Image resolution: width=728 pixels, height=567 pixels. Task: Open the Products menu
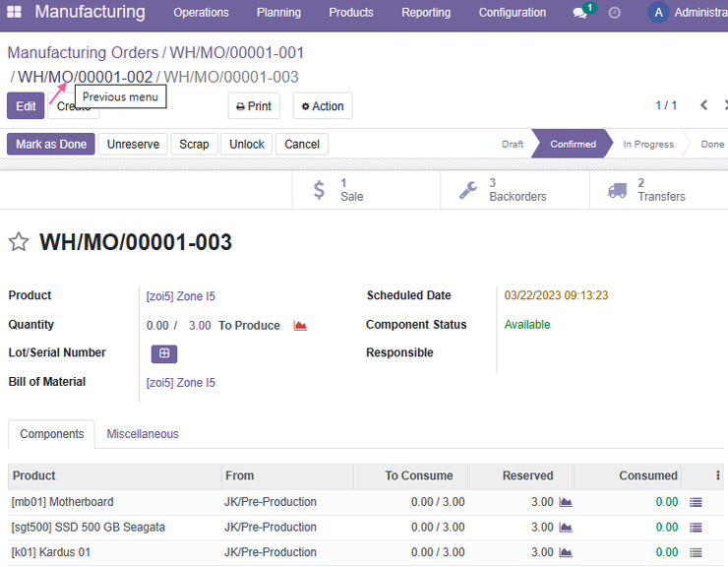point(351,13)
